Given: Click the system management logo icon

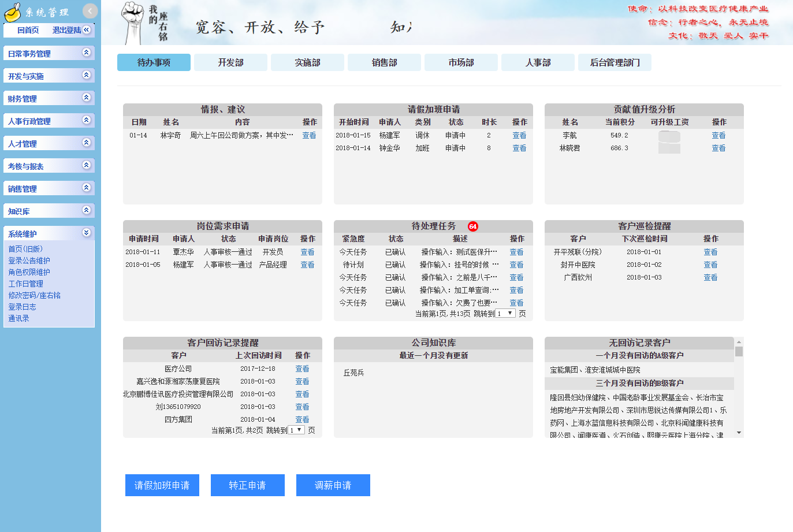Looking at the screenshot, I should [x=13, y=12].
